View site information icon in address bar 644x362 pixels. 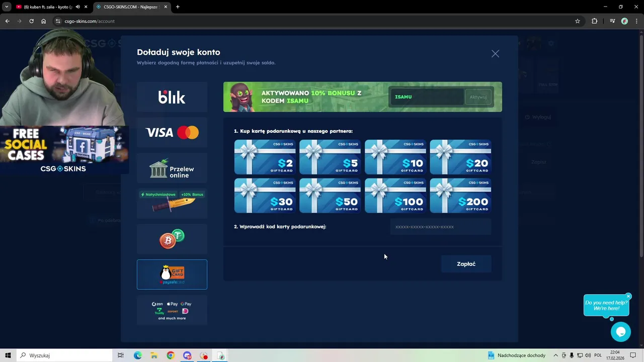[x=58, y=21]
